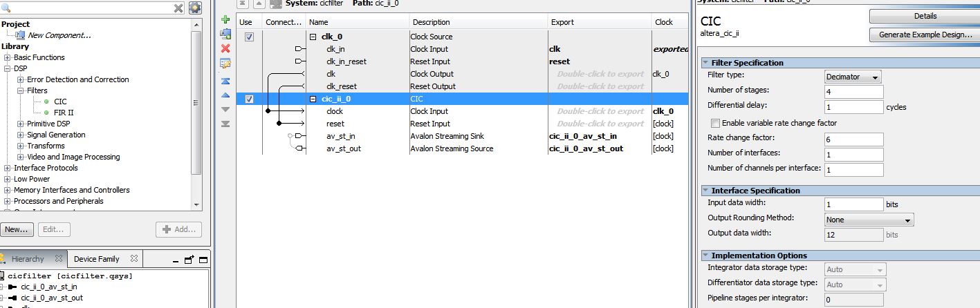
Task: Open the library search settings gear icon
Action: coord(195,8)
